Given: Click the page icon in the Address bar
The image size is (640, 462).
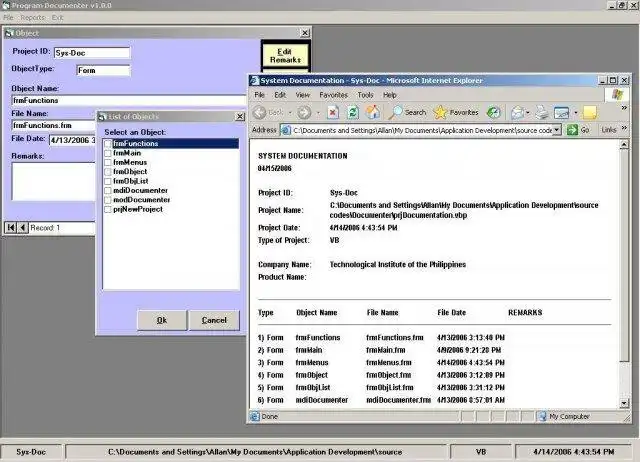Looking at the screenshot, I should point(286,130).
